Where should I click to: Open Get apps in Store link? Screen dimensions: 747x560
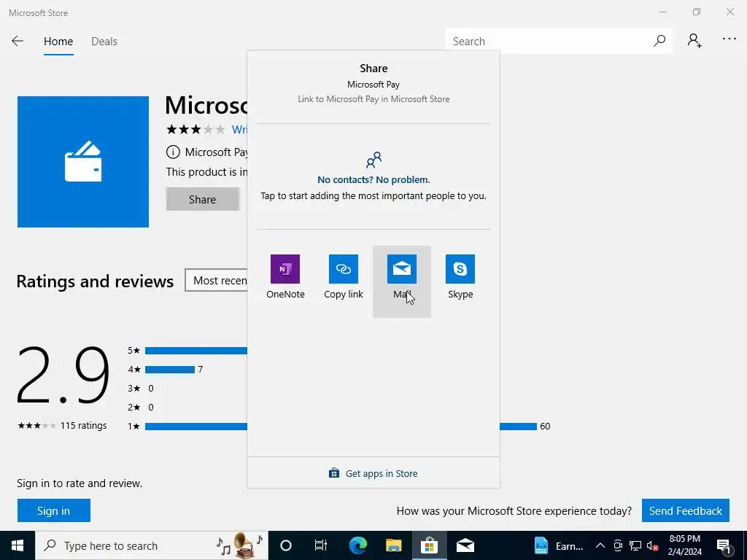[x=373, y=473]
